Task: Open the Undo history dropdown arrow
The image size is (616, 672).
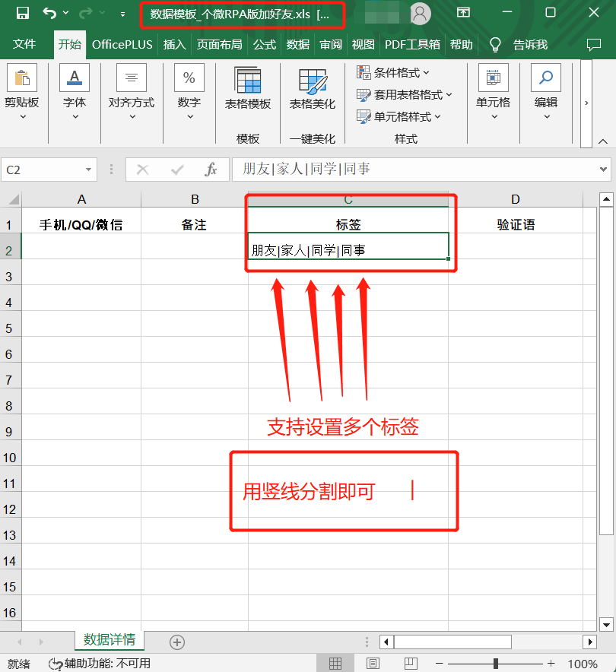Action: 65,13
